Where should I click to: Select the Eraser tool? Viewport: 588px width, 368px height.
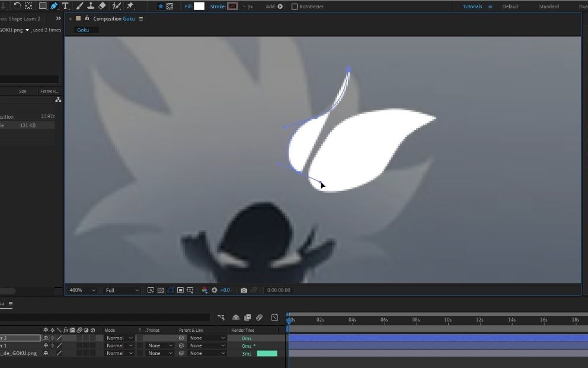[x=102, y=5]
